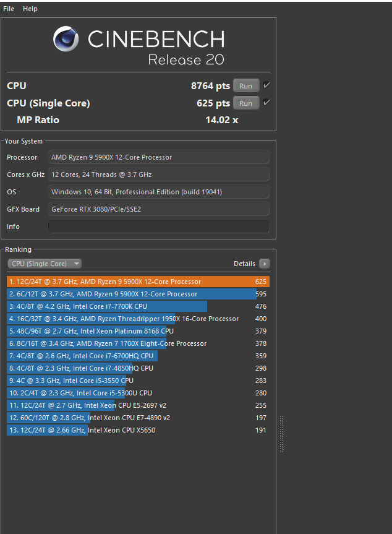The image size is (392, 534).
Task: Select the Ryzen 7 1700X ranking row
Action: (138, 343)
